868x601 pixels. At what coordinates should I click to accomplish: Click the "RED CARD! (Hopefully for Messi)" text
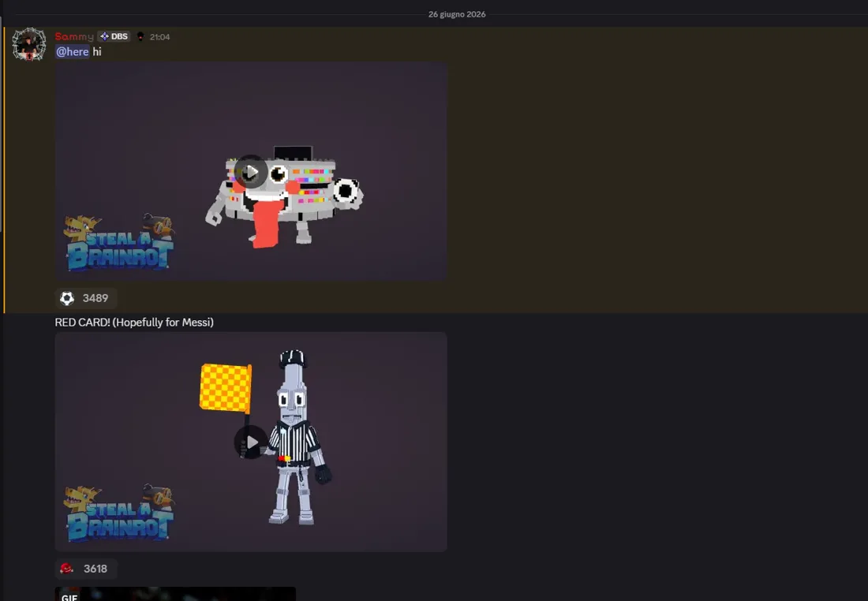(x=134, y=322)
